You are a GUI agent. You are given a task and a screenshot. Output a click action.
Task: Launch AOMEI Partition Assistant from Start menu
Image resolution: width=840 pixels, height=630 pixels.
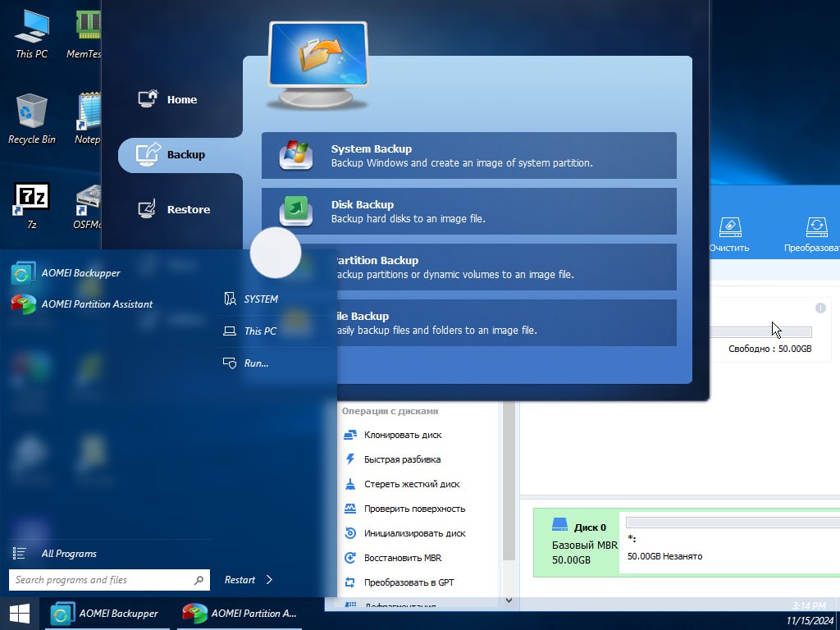pyautogui.click(x=97, y=304)
